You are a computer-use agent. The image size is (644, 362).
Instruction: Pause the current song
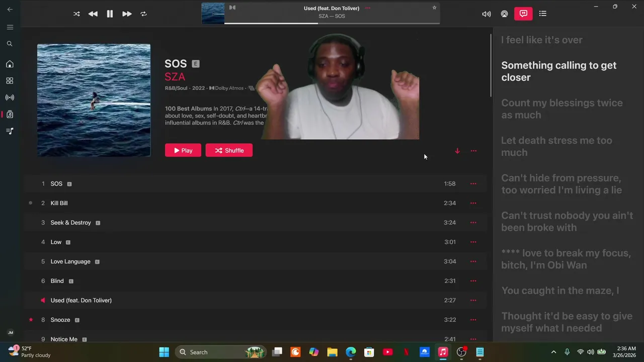pos(110,14)
